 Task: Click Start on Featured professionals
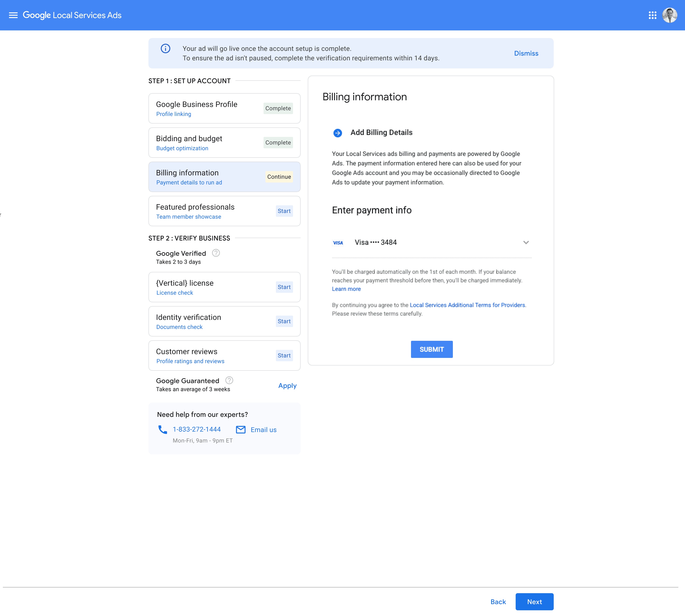(284, 211)
